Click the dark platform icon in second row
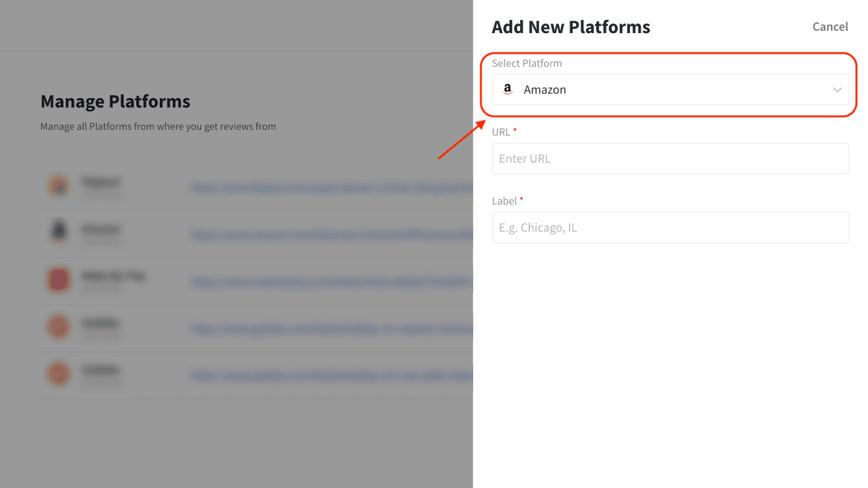This screenshot has width=868, height=488. 58,233
